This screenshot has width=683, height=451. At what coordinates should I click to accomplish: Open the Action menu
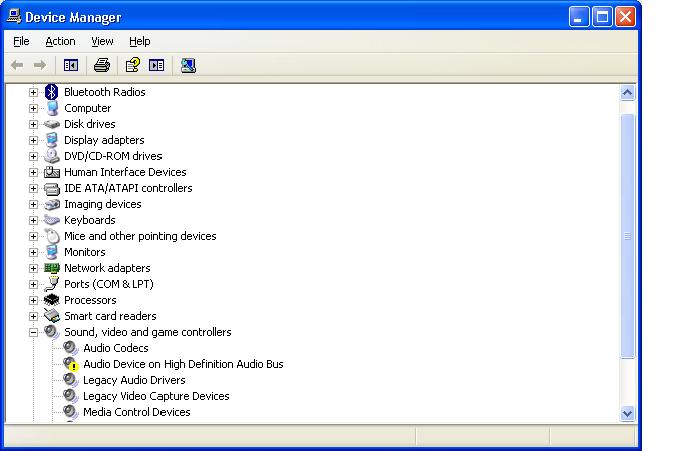pyautogui.click(x=61, y=41)
